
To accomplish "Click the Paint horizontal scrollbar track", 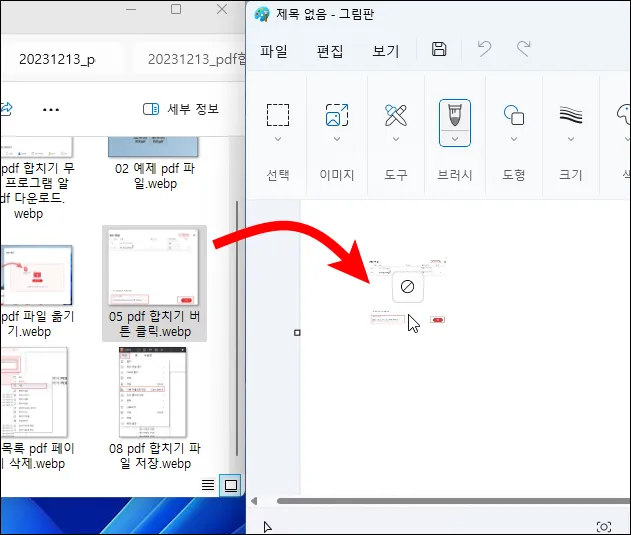I will 454,501.
